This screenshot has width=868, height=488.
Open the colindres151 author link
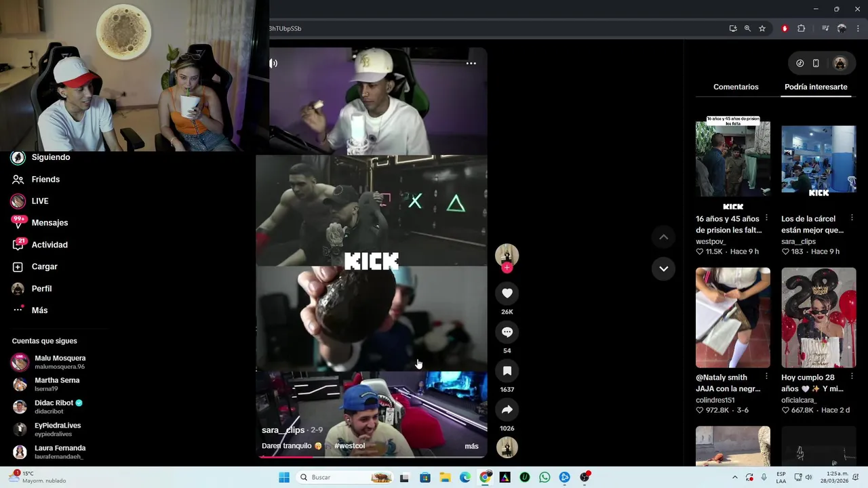click(x=715, y=400)
